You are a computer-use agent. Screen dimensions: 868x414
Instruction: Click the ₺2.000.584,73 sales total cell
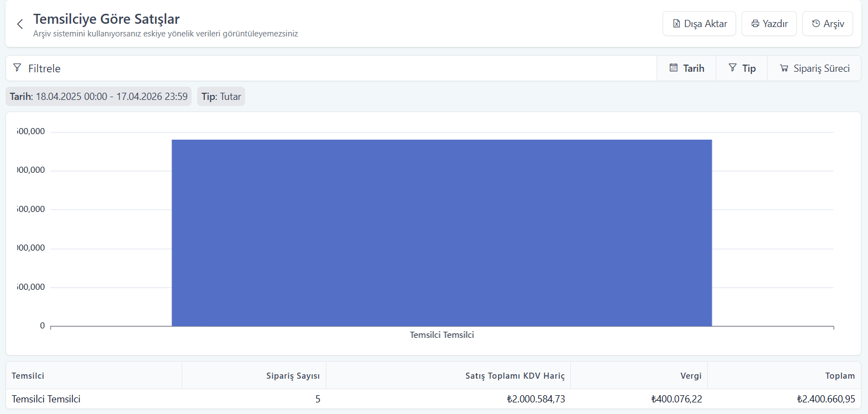[536, 399]
